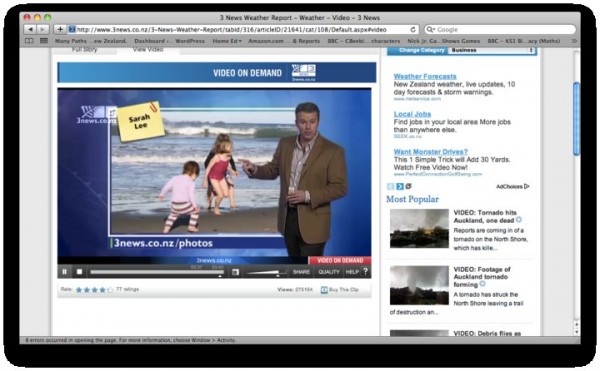The width and height of the screenshot is (600, 371).
Task: Click the Most Popular heading
Action: [412, 199]
